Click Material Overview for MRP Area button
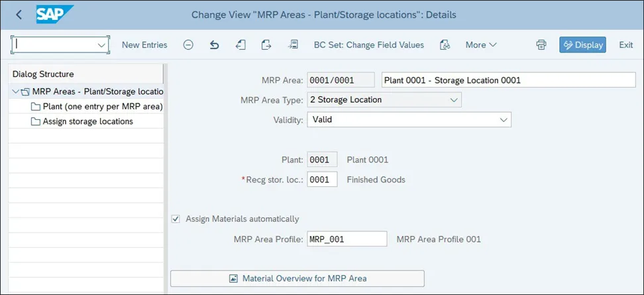Screen dimensions: 644x295 pos(297,278)
